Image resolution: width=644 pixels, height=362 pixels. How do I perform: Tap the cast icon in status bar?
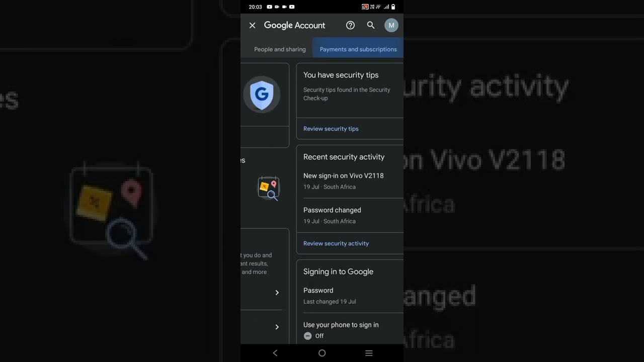pos(365,7)
